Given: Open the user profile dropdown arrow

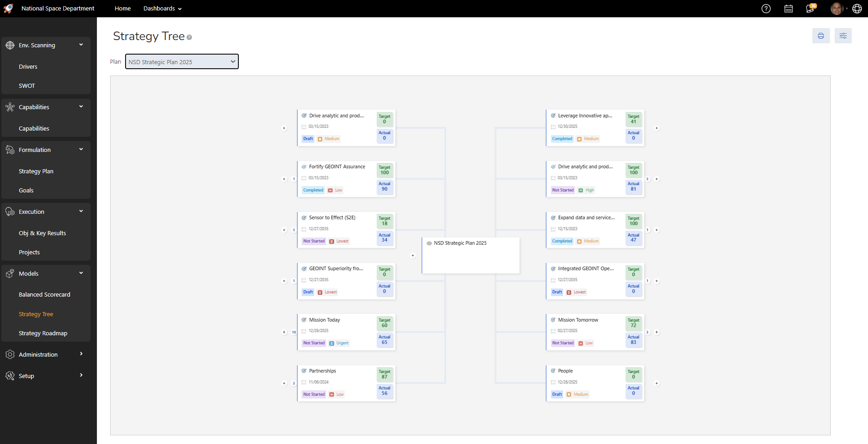Looking at the screenshot, I should [x=847, y=9].
